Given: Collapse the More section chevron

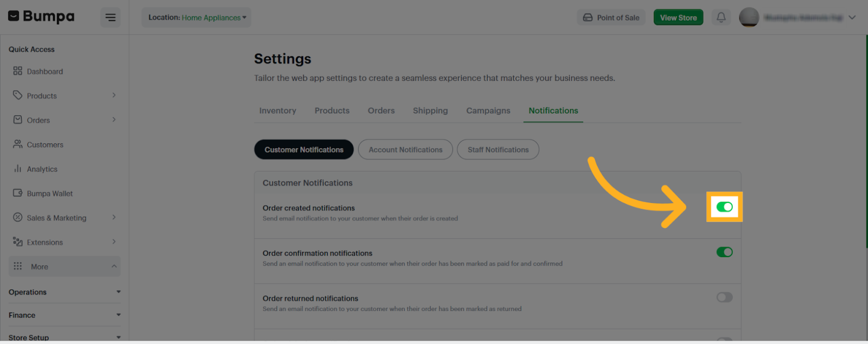Looking at the screenshot, I should (x=114, y=266).
